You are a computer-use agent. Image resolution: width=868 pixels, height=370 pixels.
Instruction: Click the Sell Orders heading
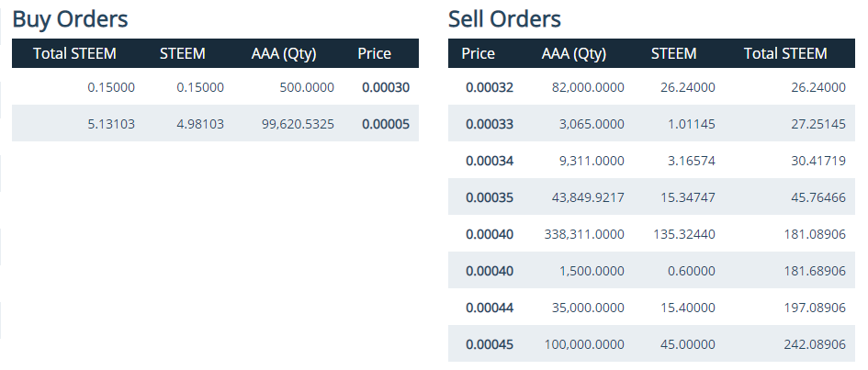tap(504, 18)
